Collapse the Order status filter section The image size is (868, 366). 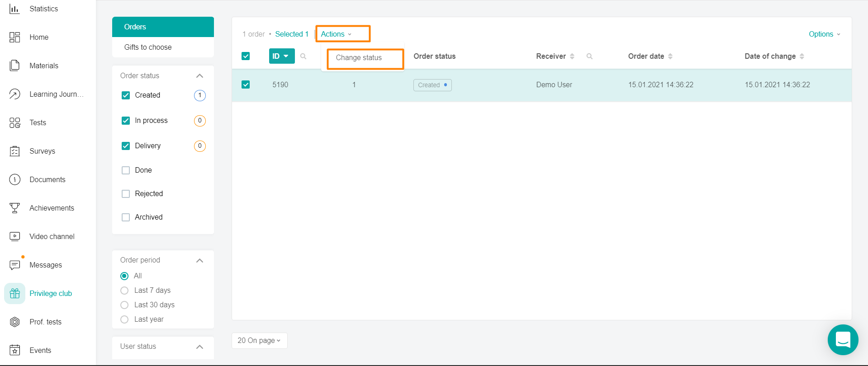coord(199,76)
